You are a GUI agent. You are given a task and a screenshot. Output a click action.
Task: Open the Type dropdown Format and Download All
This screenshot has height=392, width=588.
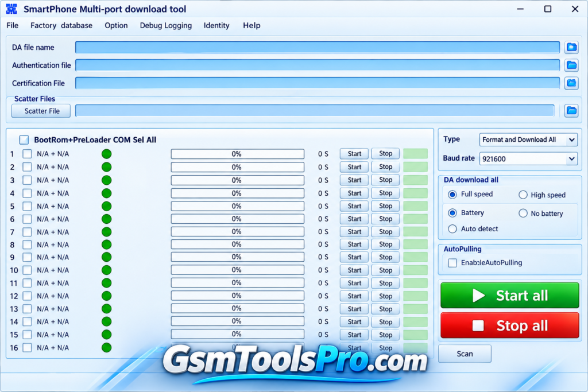528,140
